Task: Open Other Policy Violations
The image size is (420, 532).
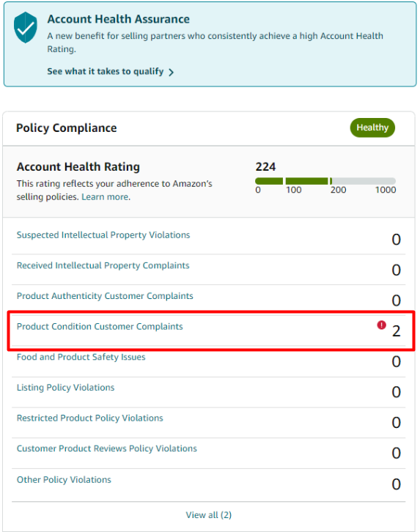Action: [64, 480]
